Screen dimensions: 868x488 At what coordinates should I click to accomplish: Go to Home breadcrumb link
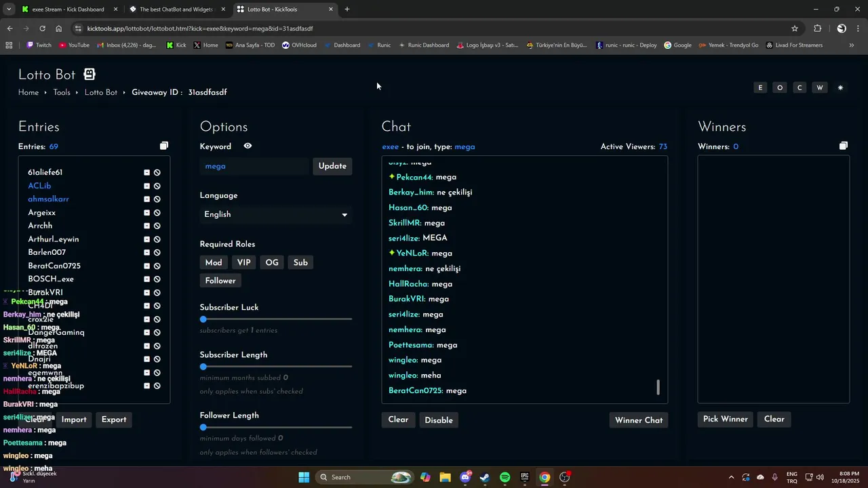pyautogui.click(x=28, y=92)
